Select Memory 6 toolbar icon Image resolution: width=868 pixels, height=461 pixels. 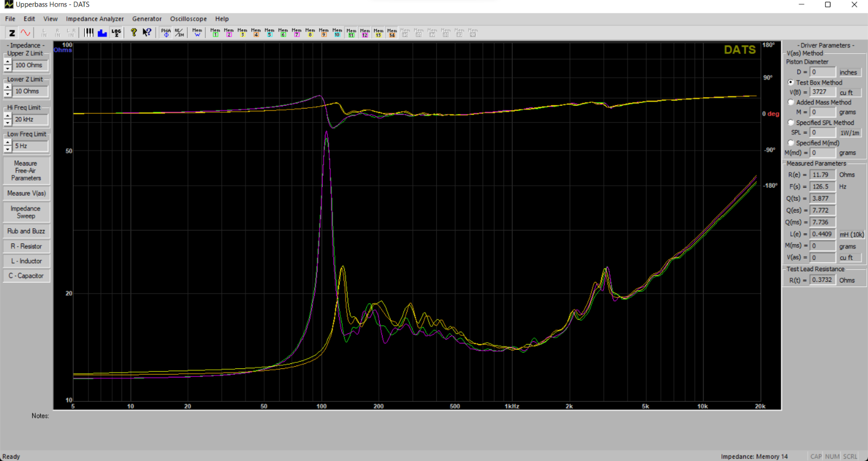coord(283,33)
